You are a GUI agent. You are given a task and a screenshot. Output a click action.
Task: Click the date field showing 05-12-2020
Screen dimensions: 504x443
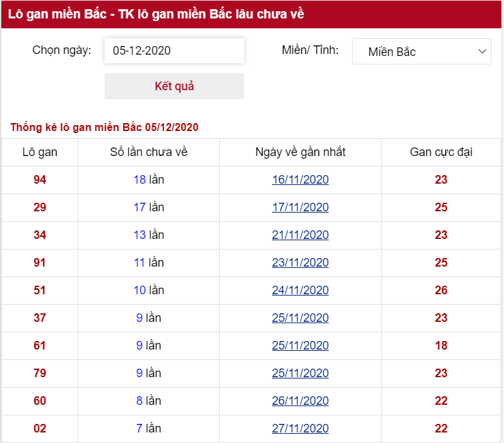(x=174, y=51)
